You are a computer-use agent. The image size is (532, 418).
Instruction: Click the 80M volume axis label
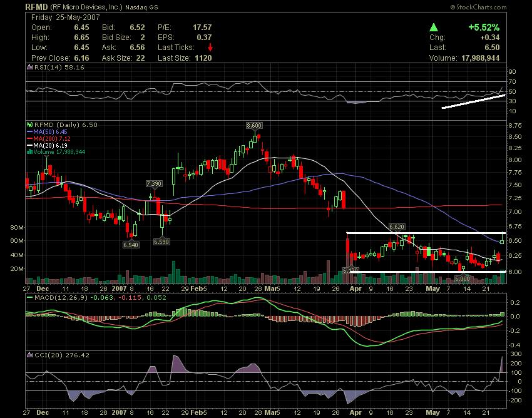click(17, 227)
